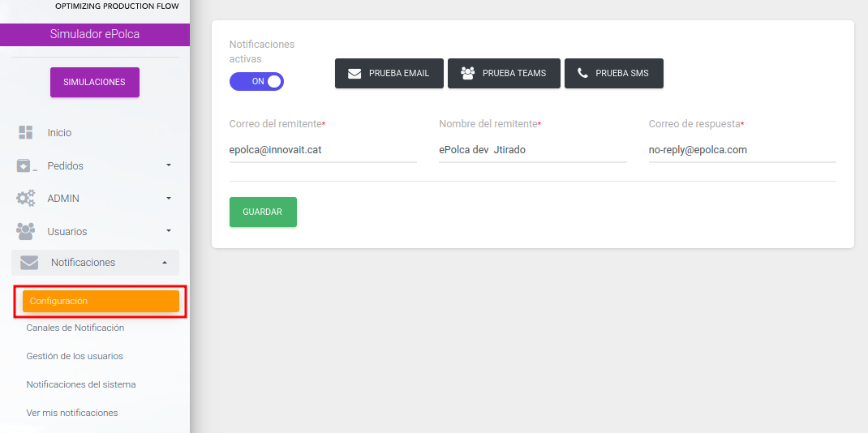Expand the Pedidos menu arrow

[x=168, y=165]
